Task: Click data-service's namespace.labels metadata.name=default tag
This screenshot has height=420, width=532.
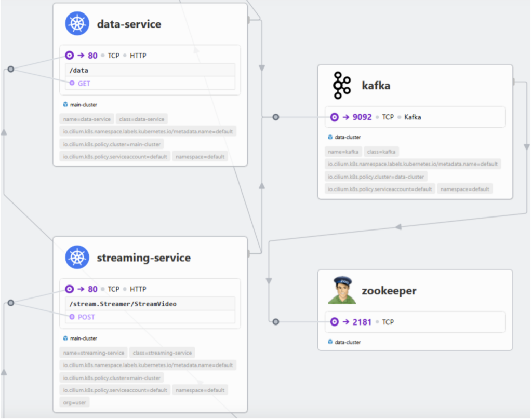Action: [148, 131]
